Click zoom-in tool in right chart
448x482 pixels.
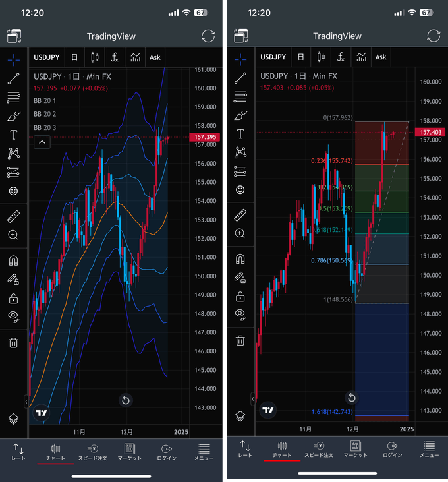[x=240, y=233]
